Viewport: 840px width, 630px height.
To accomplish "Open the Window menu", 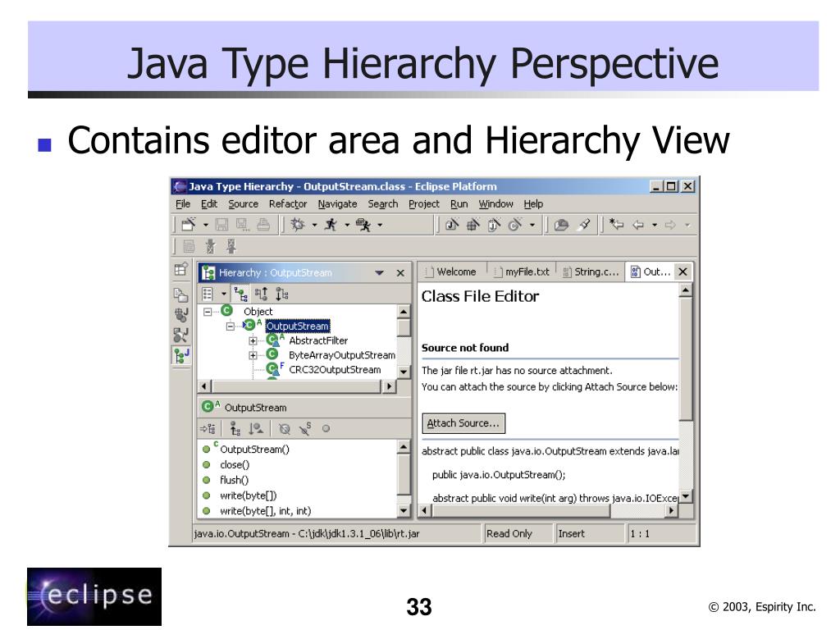I will [496, 204].
